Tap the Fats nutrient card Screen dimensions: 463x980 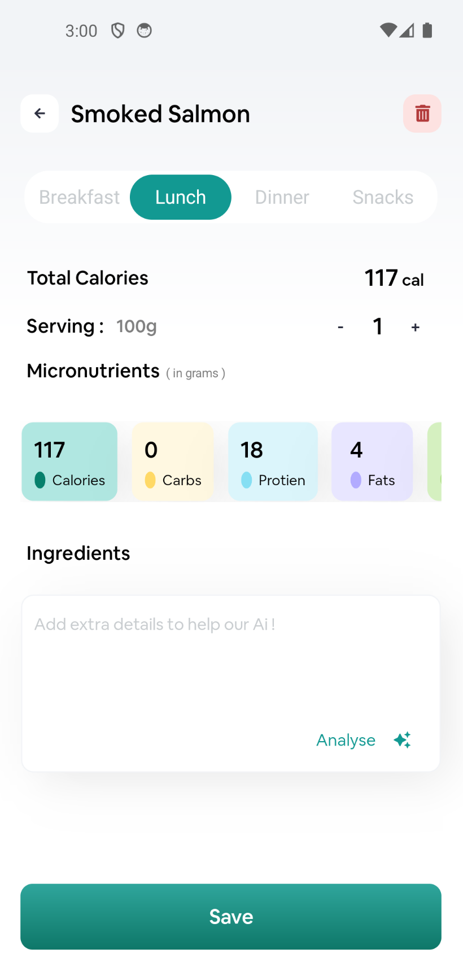(372, 461)
